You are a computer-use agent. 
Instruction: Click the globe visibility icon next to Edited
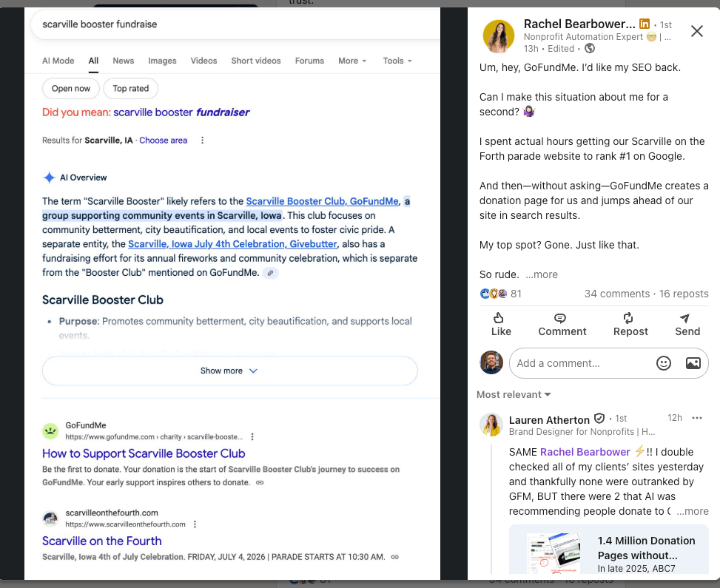click(x=588, y=47)
